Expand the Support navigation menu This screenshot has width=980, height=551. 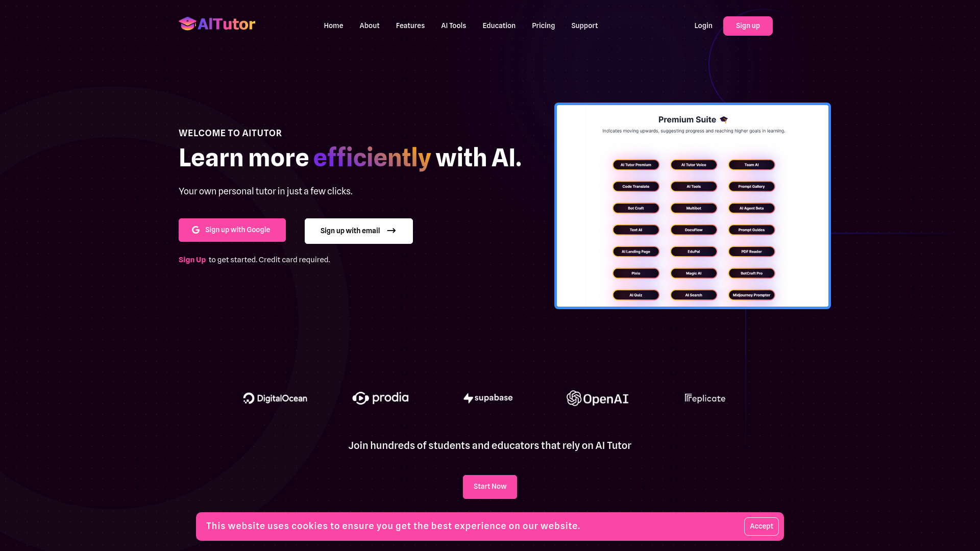[584, 26]
